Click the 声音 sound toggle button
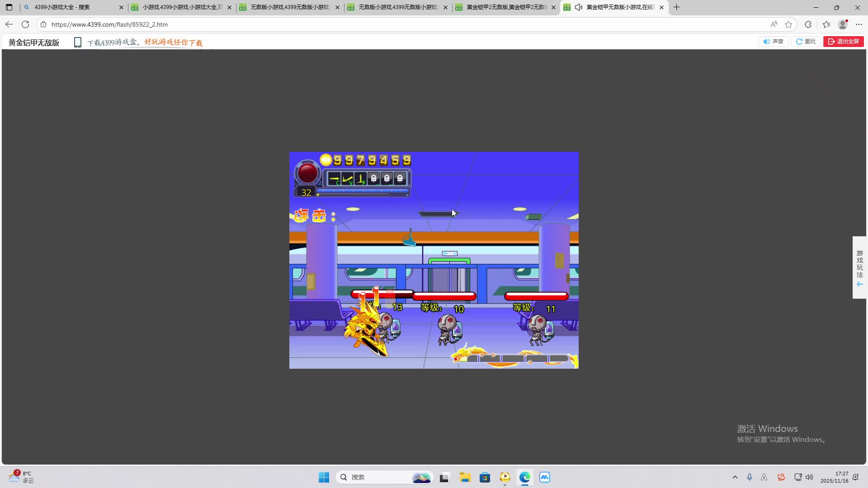Screen dimensions: 868x488 point(773,42)
